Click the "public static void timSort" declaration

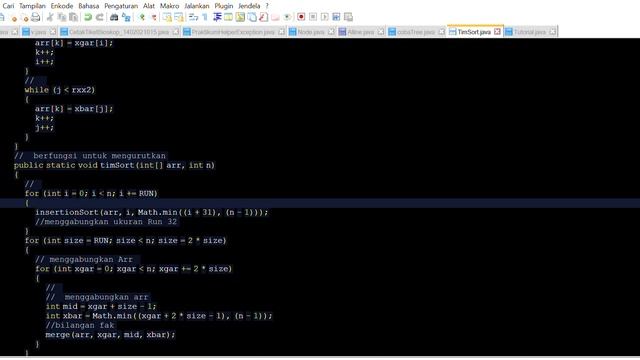[114, 165]
